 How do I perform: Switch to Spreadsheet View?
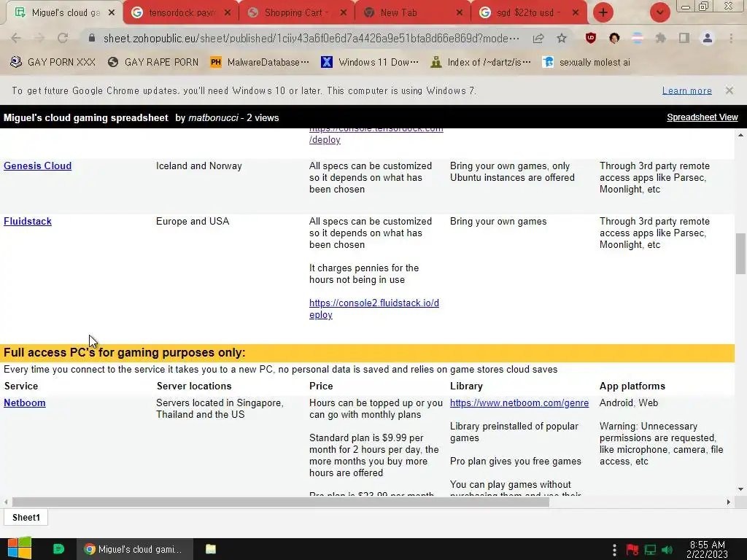coord(703,117)
